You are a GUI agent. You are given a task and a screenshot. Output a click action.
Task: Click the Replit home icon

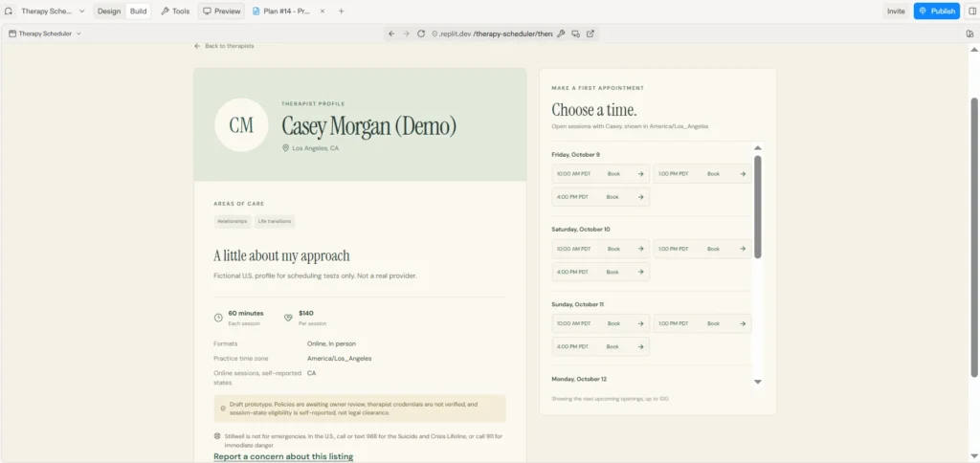pyautogui.click(x=9, y=11)
